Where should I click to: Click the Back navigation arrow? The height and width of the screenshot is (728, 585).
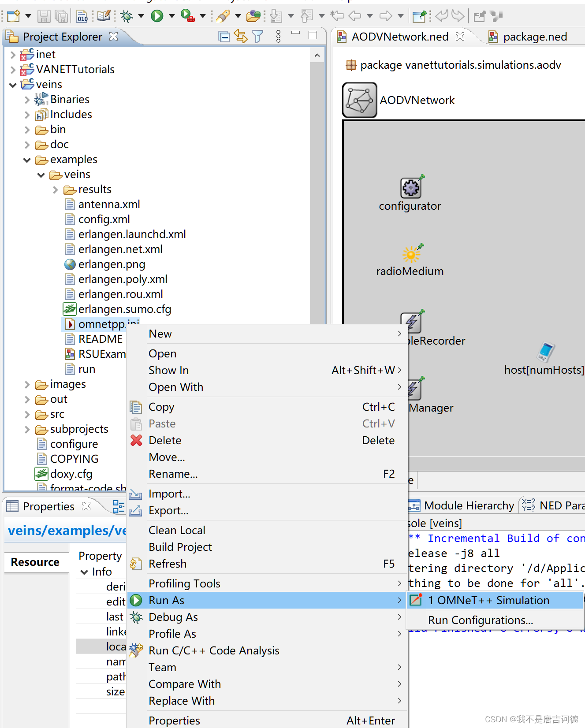[355, 16]
